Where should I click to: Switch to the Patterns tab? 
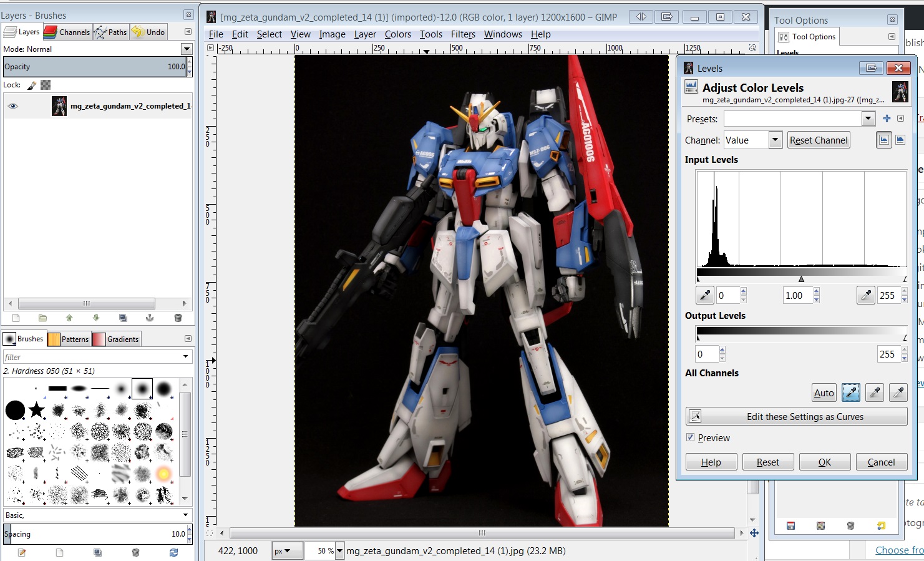pos(69,339)
